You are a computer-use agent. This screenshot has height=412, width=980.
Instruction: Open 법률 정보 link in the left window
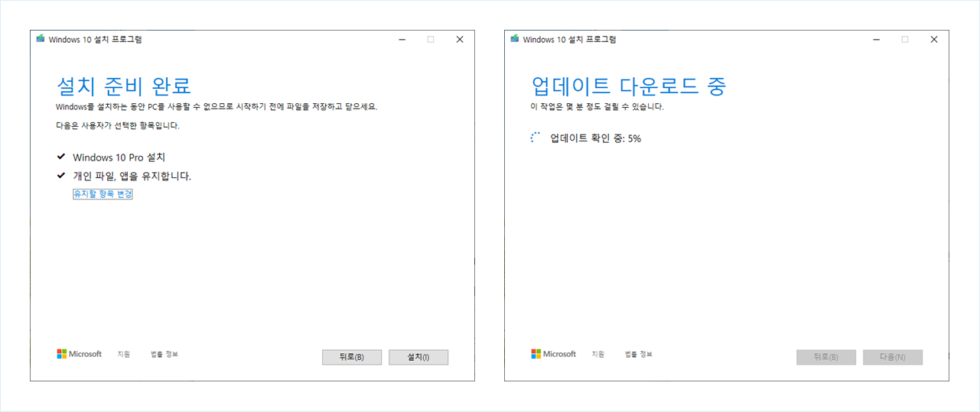[x=164, y=354]
